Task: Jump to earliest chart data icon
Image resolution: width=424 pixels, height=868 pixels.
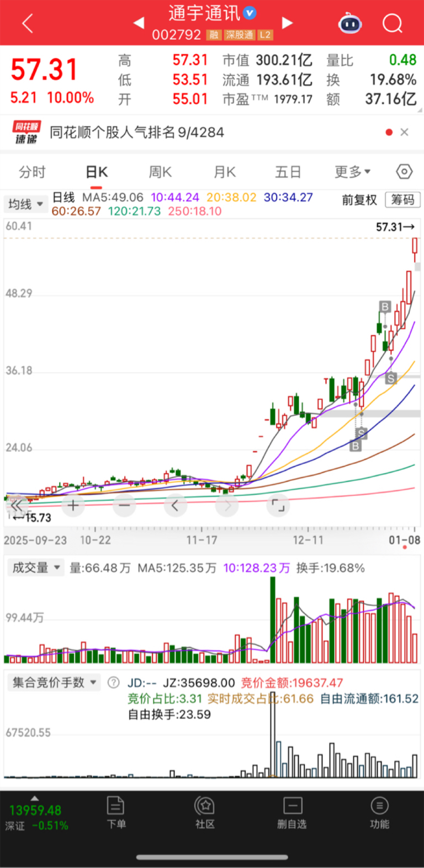Action: click(17, 505)
